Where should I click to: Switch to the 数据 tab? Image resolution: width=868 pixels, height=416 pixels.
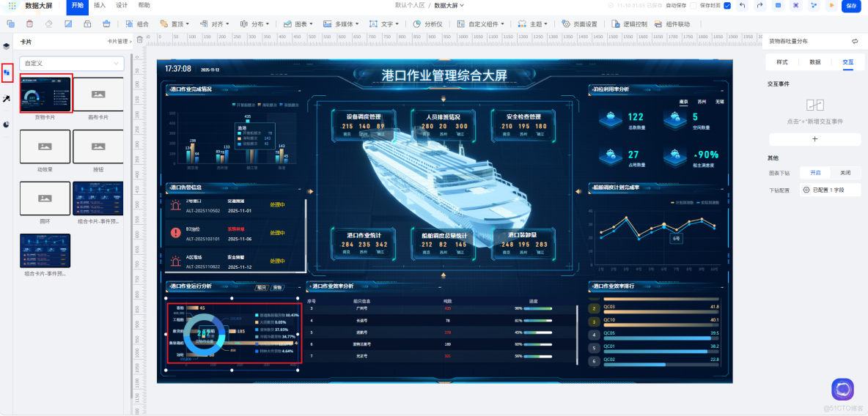[815, 62]
